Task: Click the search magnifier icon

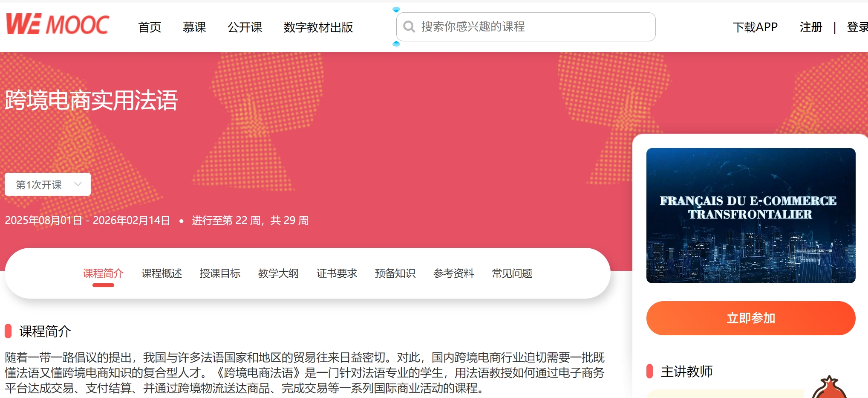Action: [x=409, y=27]
